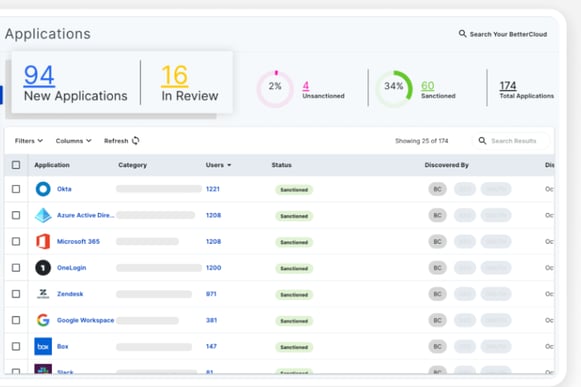Click the Microsoft 365 office icon

43,241
